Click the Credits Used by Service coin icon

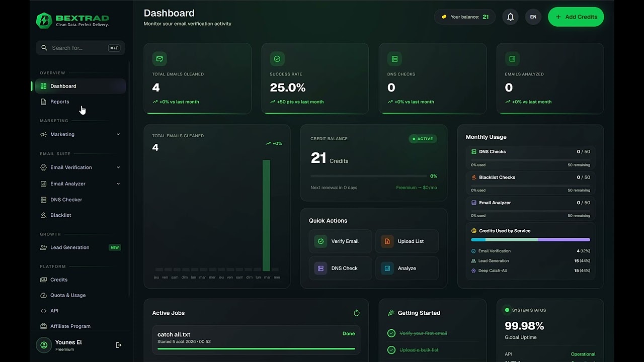pyautogui.click(x=474, y=231)
